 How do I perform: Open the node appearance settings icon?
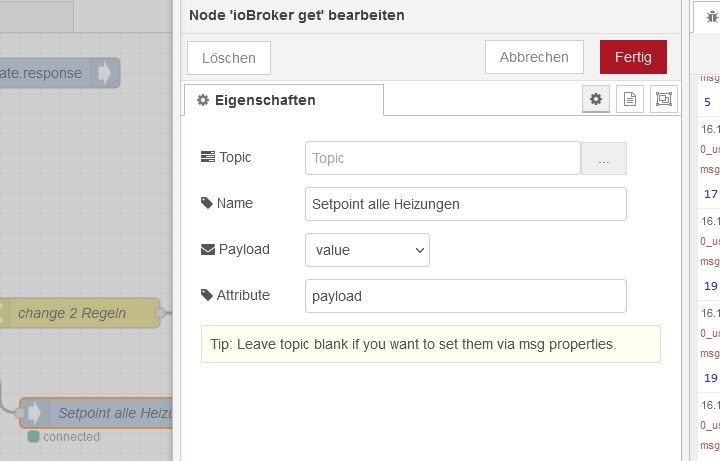tap(662, 99)
